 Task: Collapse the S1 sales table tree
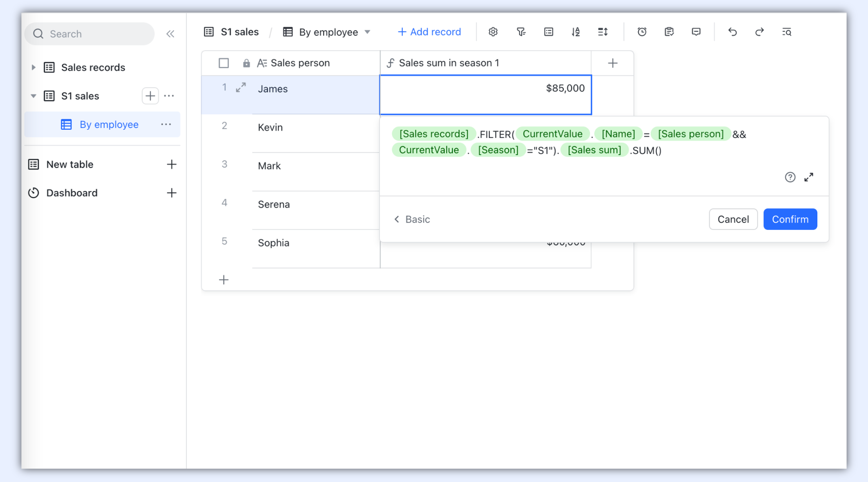[34, 96]
